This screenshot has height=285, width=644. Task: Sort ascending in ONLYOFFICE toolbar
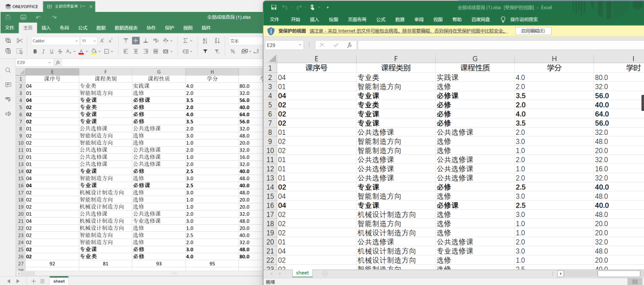[205, 41]
